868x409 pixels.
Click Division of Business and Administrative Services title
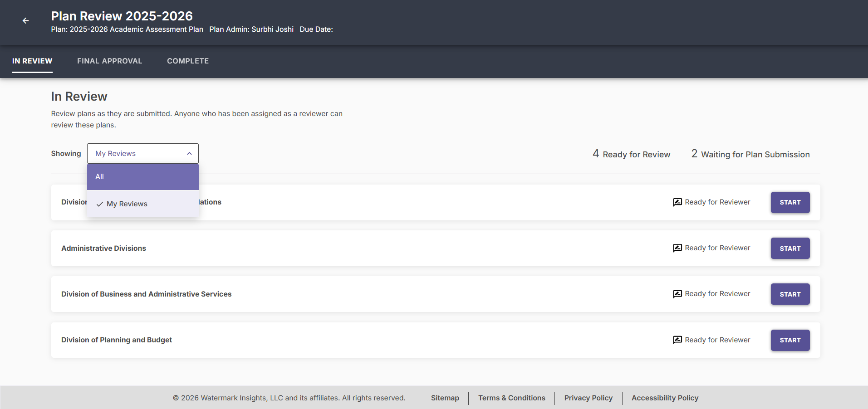(x=147, y=294)
